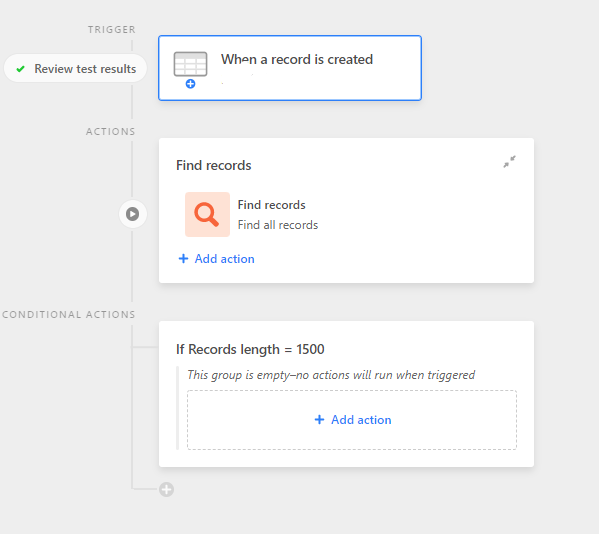
Task: Collapse the Find records group using the arrows icon
Action: click(509, 162)
